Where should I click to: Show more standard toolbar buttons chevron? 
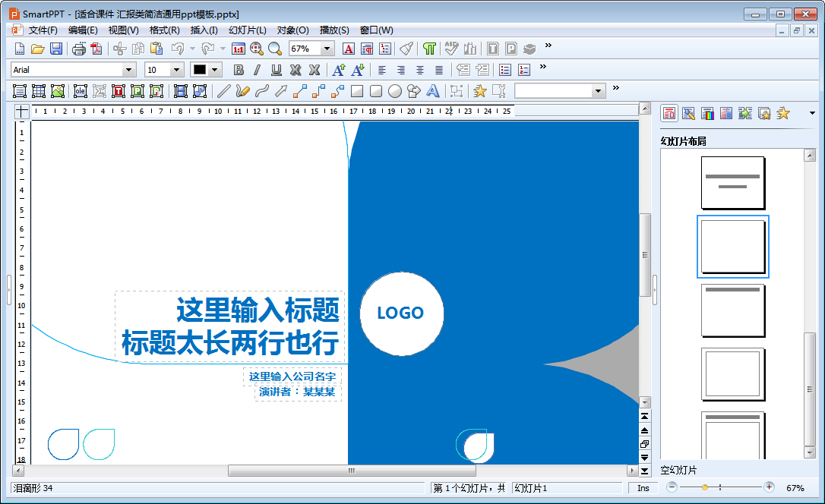click(548, 46)
